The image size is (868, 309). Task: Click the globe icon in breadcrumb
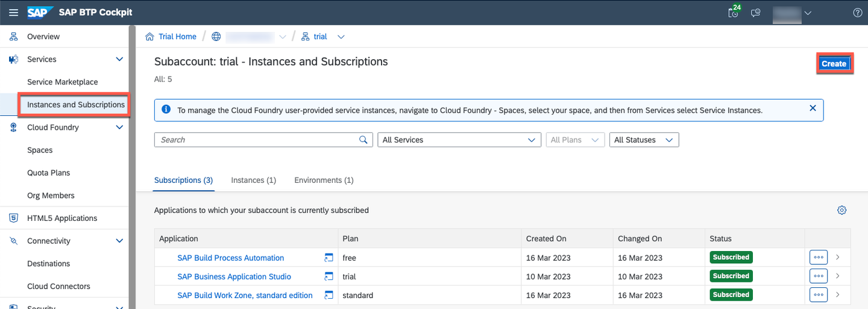coord(216,37)
